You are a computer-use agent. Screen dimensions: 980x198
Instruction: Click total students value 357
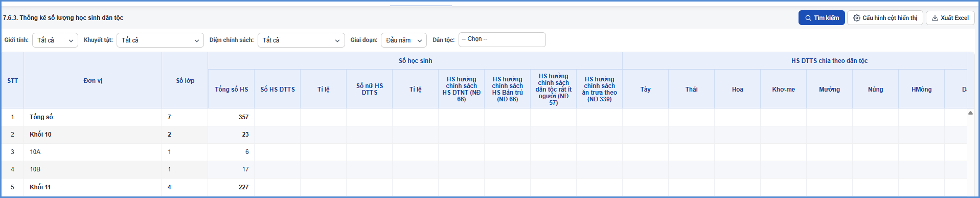pos(243,117)
